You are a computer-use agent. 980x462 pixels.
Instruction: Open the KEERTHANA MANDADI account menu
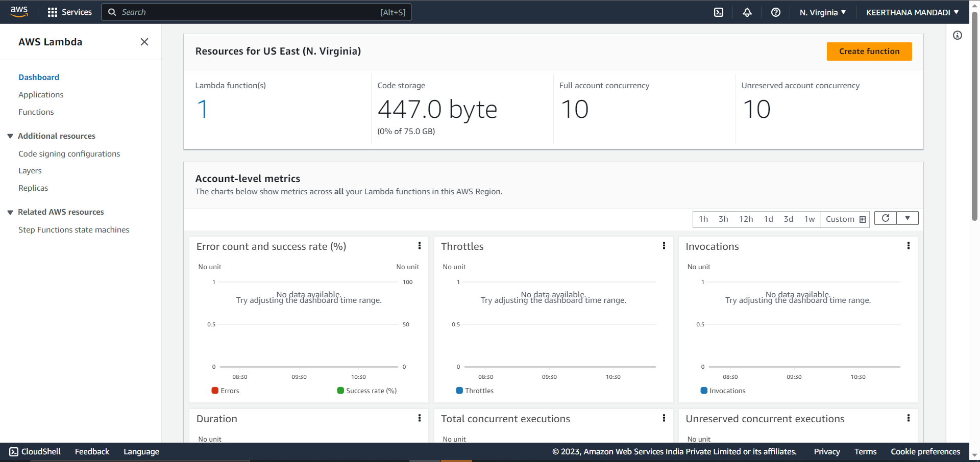pos(912,12)
